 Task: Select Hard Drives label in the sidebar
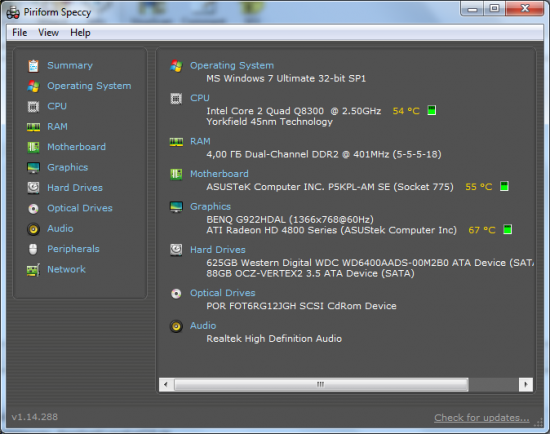click(x=75, y=188)
